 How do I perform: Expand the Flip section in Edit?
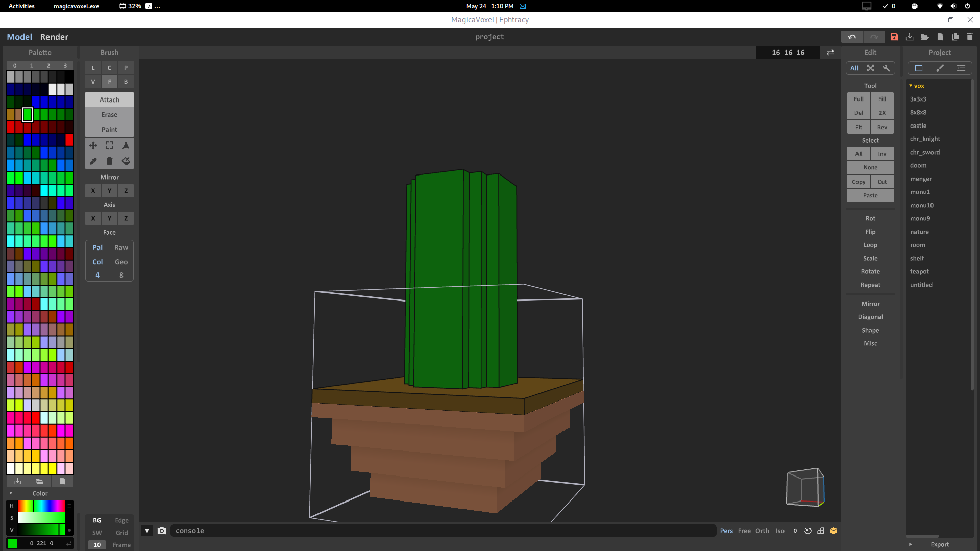point(870,232)
